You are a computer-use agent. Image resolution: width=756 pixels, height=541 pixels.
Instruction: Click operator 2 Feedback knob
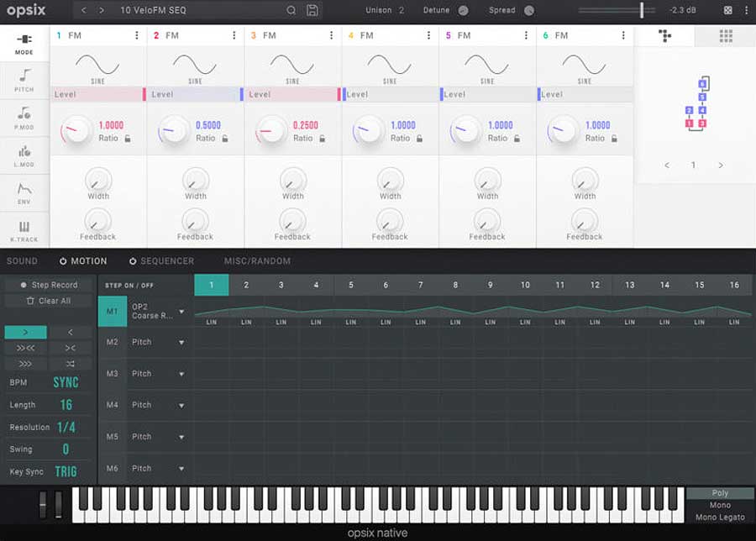pyautogui.click(x=195, y=221)
